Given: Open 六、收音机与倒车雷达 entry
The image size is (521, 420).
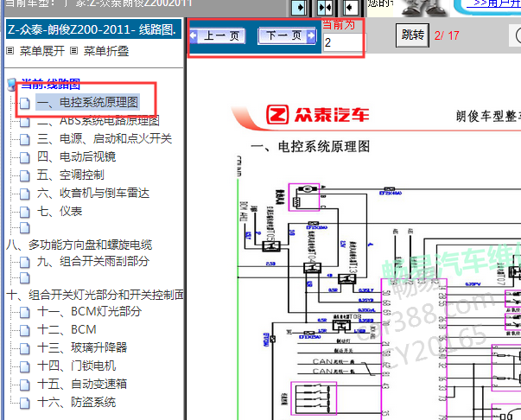Looking at the screenshot, I should pos(93,193).
